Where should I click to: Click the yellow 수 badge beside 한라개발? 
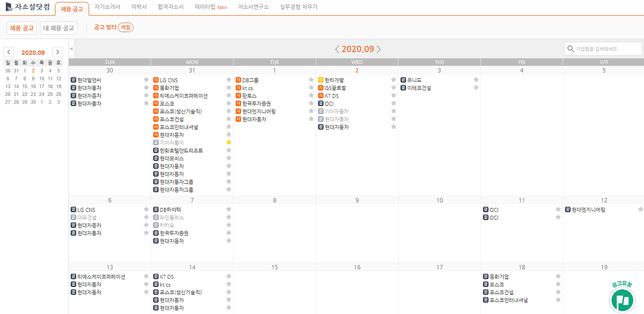coord(321,80)
